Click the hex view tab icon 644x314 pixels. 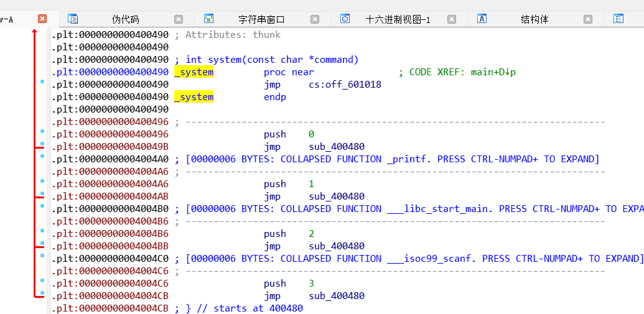coord(345,19)
